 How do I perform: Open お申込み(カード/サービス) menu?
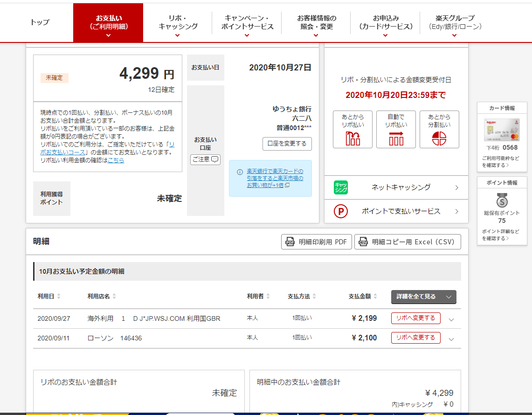[386, 23]
